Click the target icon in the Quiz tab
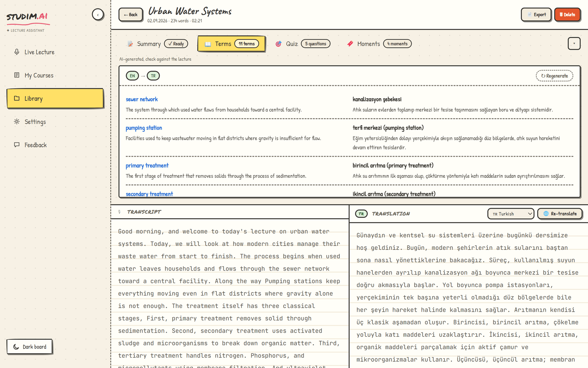Image resolution: width=588 pixels, height=368 pixels. (x=279, y=44)
